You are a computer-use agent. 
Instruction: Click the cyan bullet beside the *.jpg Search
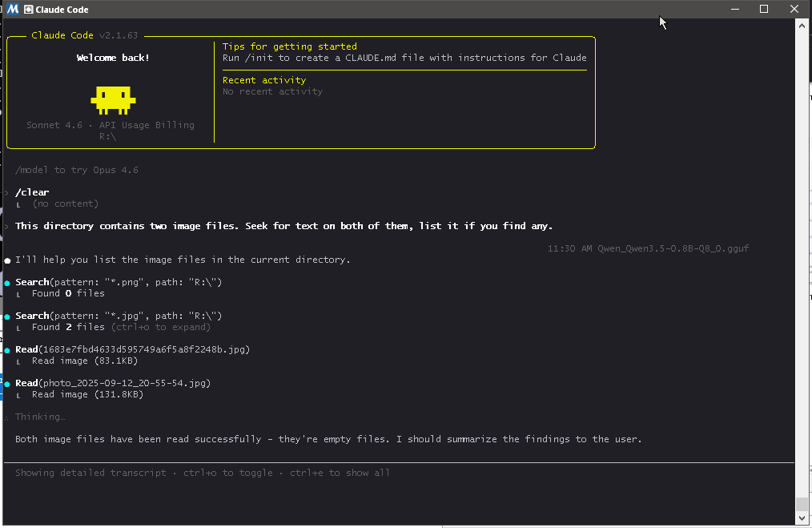click(x=7, y=316)
